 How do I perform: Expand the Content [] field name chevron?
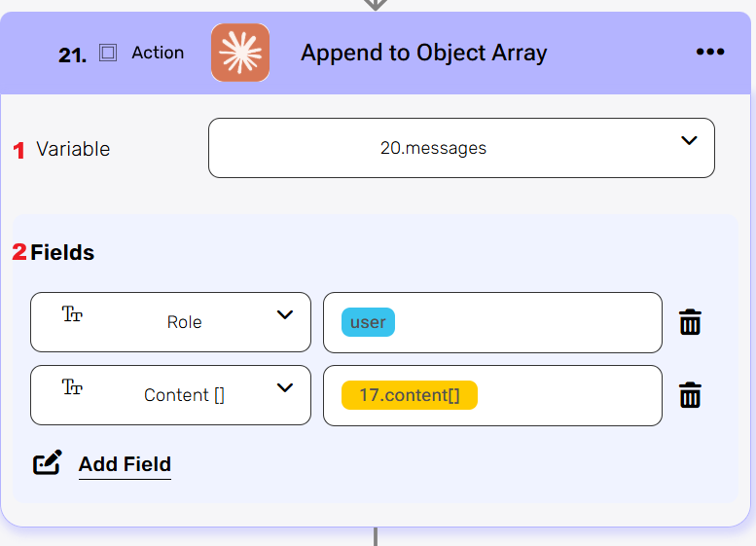click(x=285, y=387)
